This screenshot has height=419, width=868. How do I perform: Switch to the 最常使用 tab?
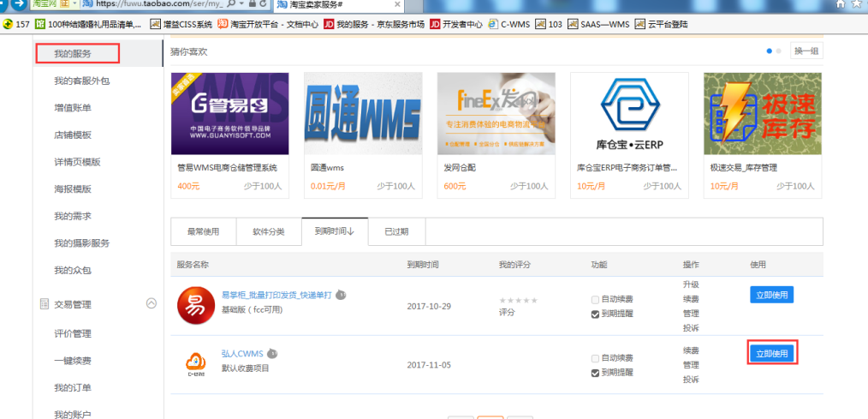coord(203,231)
